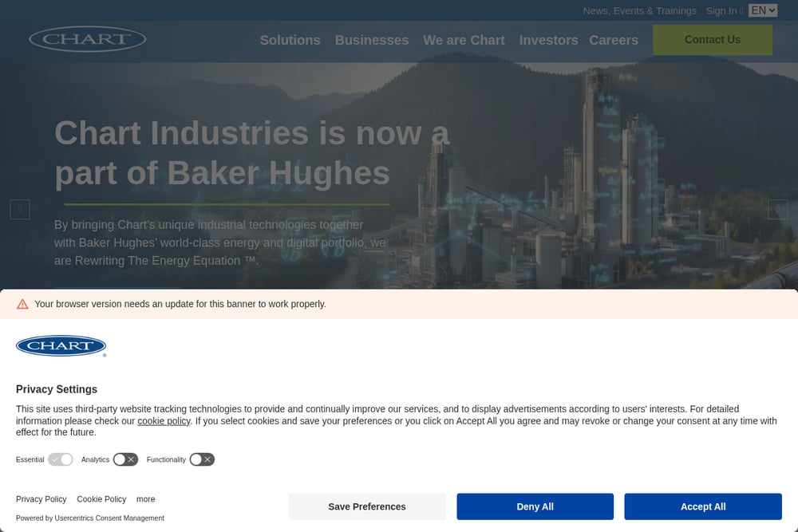Open the EN language dropdown
Screen dimensions: 798x532
pyautogui.click(x=763, y=10)
